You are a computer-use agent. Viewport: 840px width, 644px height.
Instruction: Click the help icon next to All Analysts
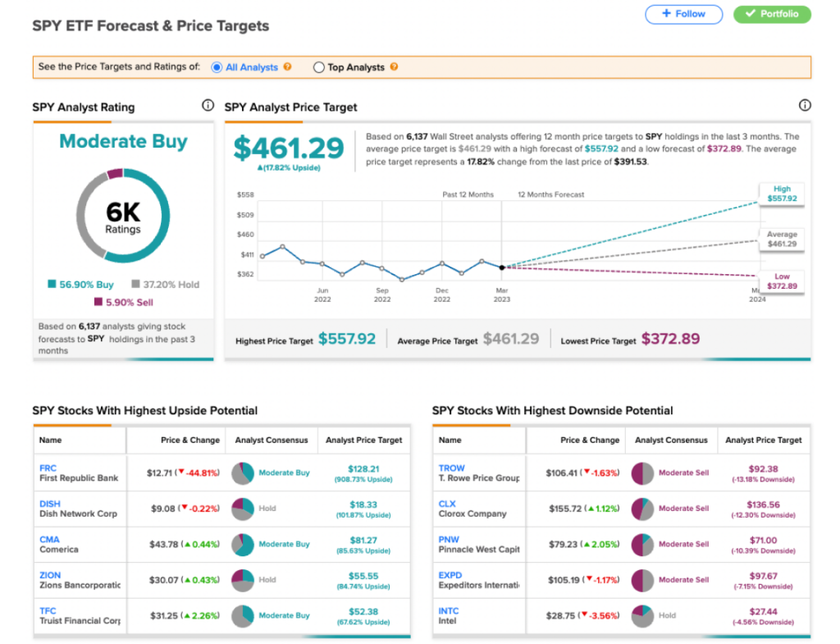(288, 67)
